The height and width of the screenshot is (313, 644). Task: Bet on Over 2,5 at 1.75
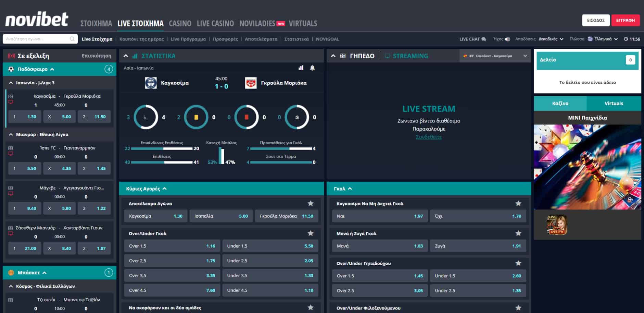(172, 261)
